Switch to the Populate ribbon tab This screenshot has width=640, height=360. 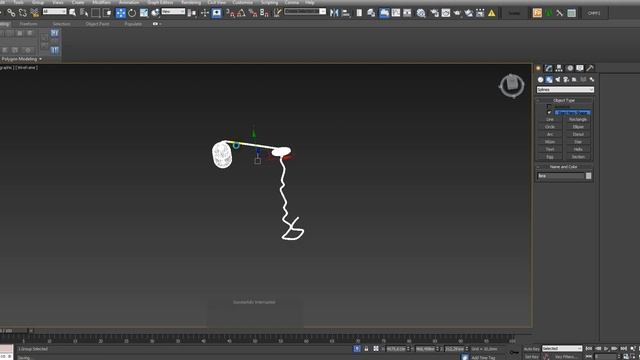pyautogui.click(x=133, y=24)
